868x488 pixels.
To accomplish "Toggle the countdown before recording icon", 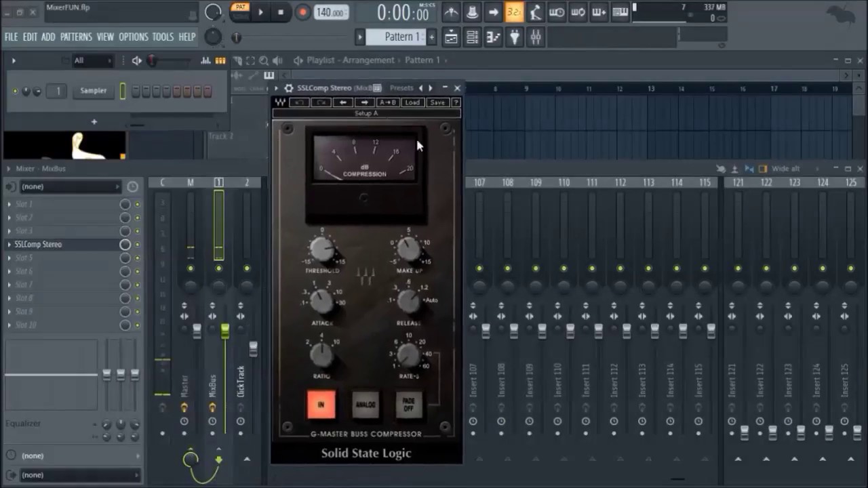I will (x=515, y=12).
